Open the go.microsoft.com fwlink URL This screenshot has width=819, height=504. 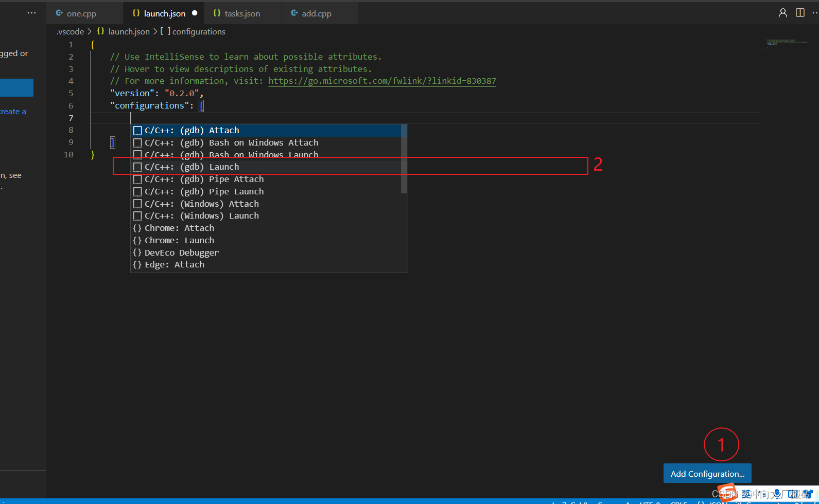pyautogui.click(x=382, y=81)
